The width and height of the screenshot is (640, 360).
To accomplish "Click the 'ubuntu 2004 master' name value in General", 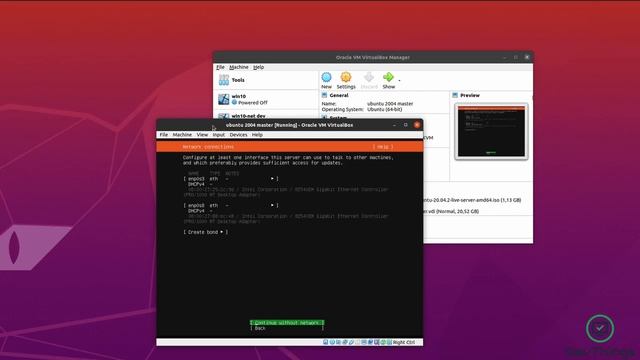I will click(390, 104).
